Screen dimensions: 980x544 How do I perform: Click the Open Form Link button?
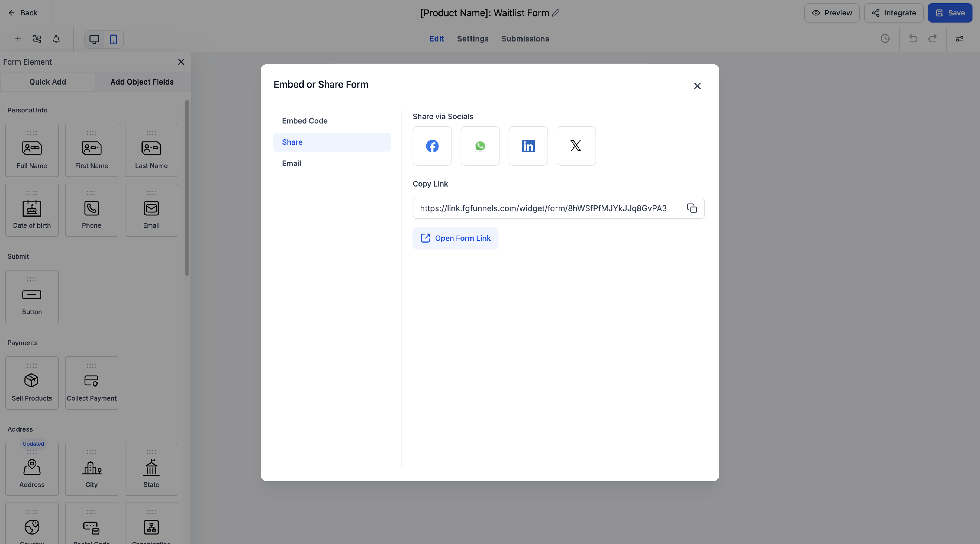pyautogui.click(x=455, y=238)
